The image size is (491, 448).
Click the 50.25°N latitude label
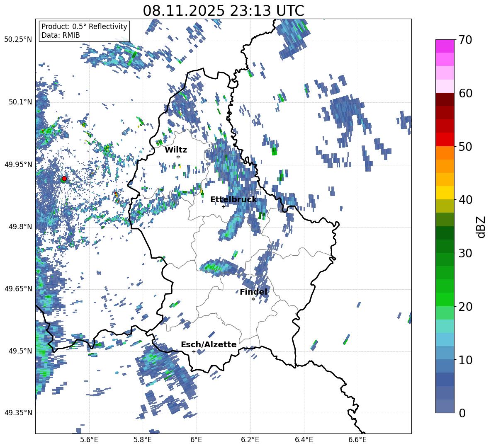tap(18, 40)
